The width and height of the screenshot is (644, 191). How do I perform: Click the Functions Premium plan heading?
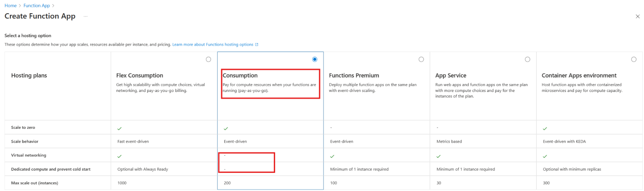(x=354, y=75)
